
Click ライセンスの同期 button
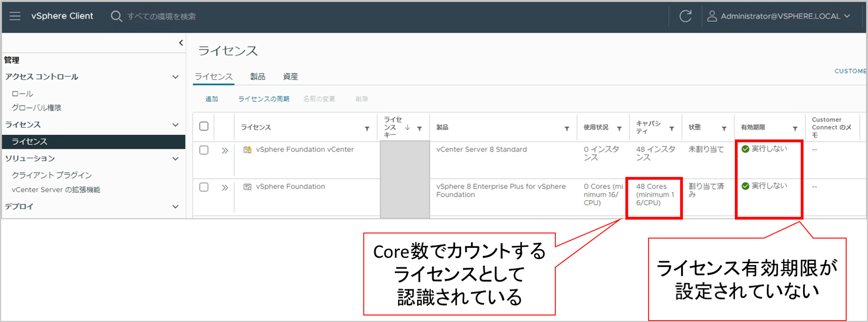tap(263, 99)
